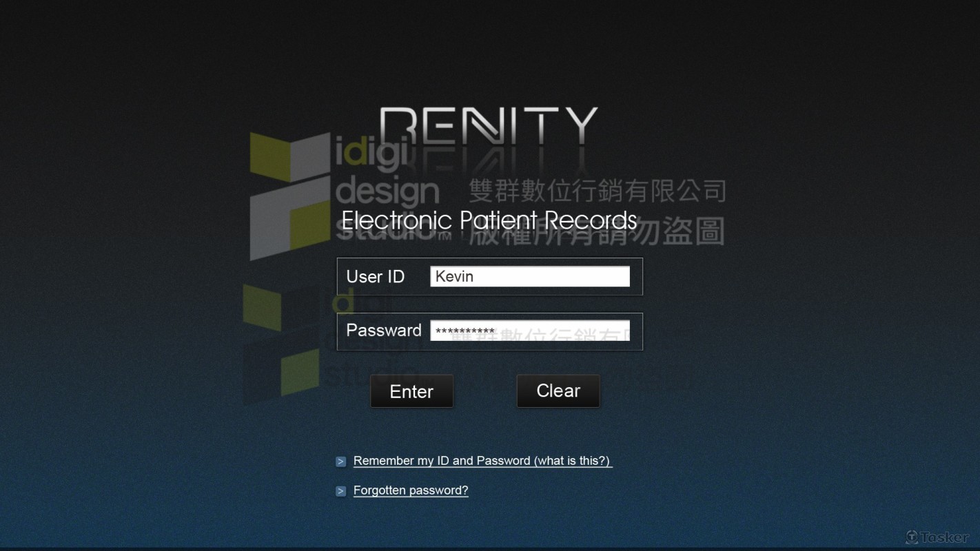Focus the User ID field containing Kevin
The width and height of the screenshot is (980, 551).
point(530,276)
